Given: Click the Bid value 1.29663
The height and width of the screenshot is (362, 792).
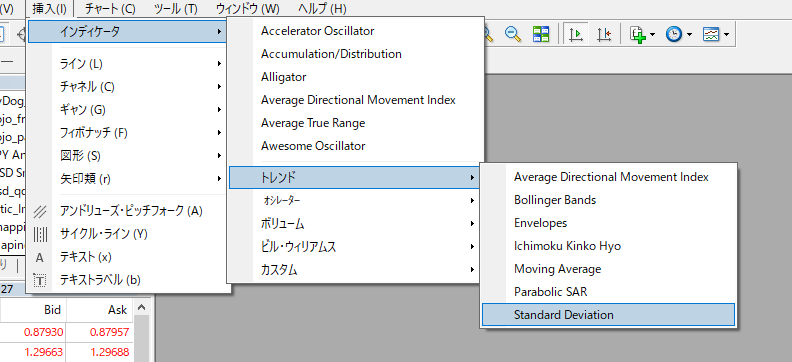Looking at the screenshot, I should tap(42, 352).
